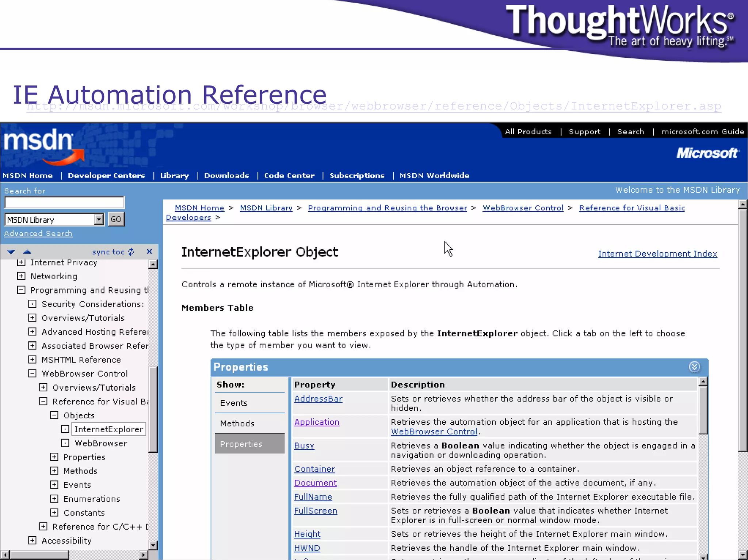Open Library in nav bar

click(x=175, y=176)
